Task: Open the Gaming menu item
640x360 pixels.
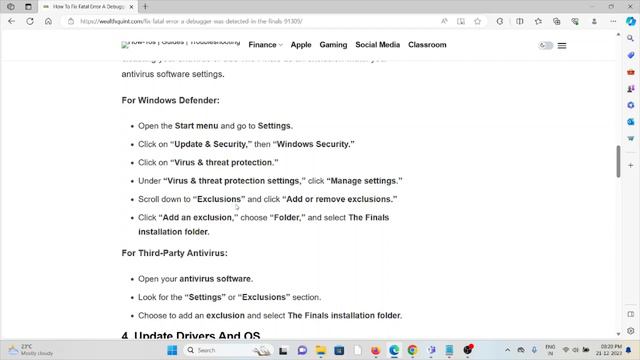Action: (x=333, y=45)
